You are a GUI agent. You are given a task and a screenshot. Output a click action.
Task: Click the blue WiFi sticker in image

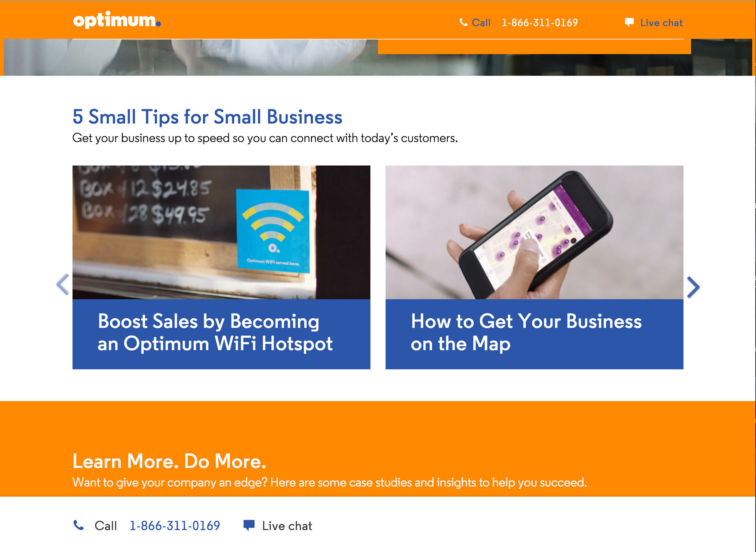[x=273, y=231]
